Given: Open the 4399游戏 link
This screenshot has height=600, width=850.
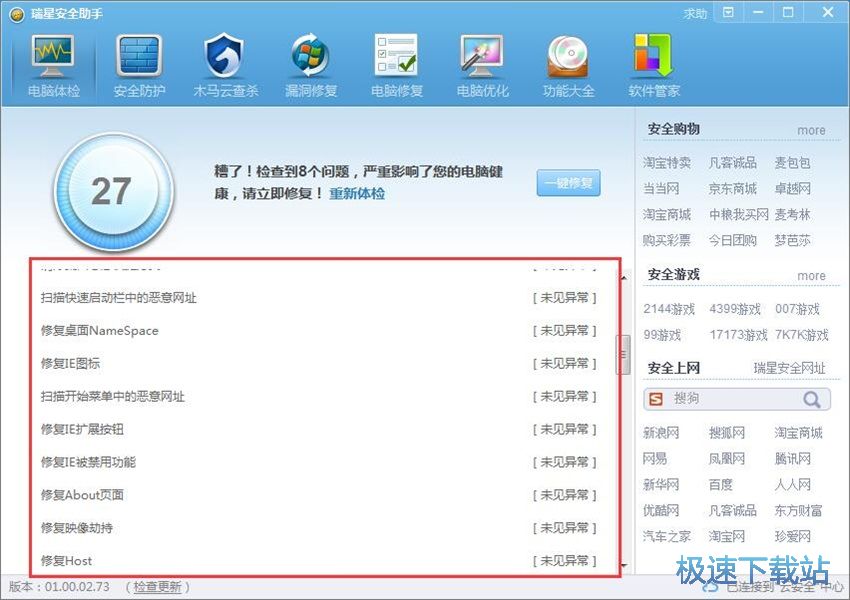Looking at the screenshot, I should coord(735,309).
